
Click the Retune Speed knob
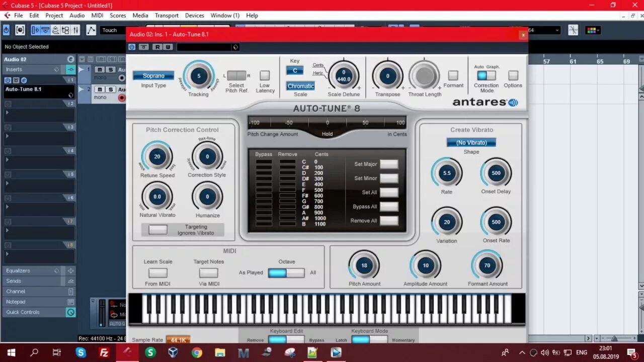(x=157, y=156)
